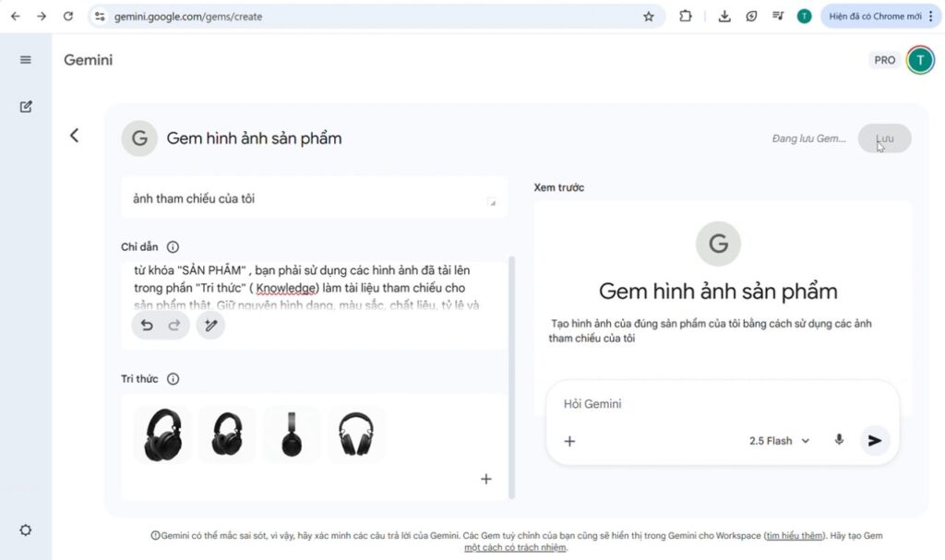945x560 pixels.
Task: Edit the Gem name field
Action: (x=254, y=138)
